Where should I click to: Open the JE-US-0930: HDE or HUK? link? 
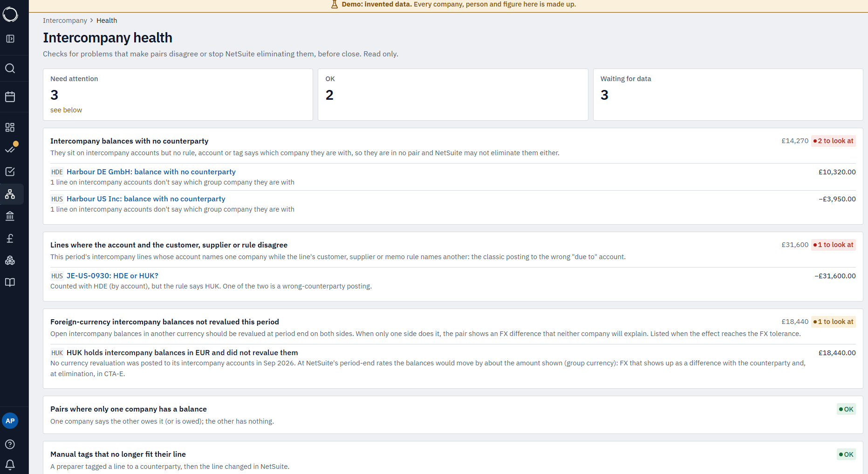click(x=112, y=276)
